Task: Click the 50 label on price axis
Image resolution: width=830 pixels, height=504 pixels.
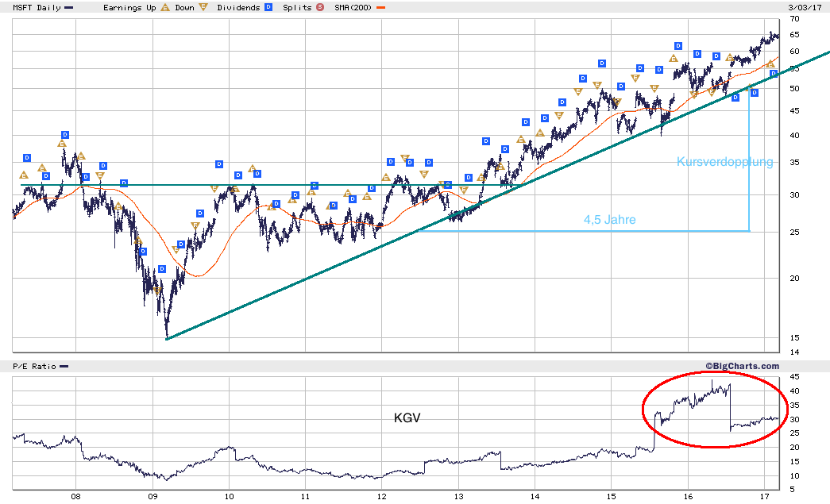Action: point(794,89)
